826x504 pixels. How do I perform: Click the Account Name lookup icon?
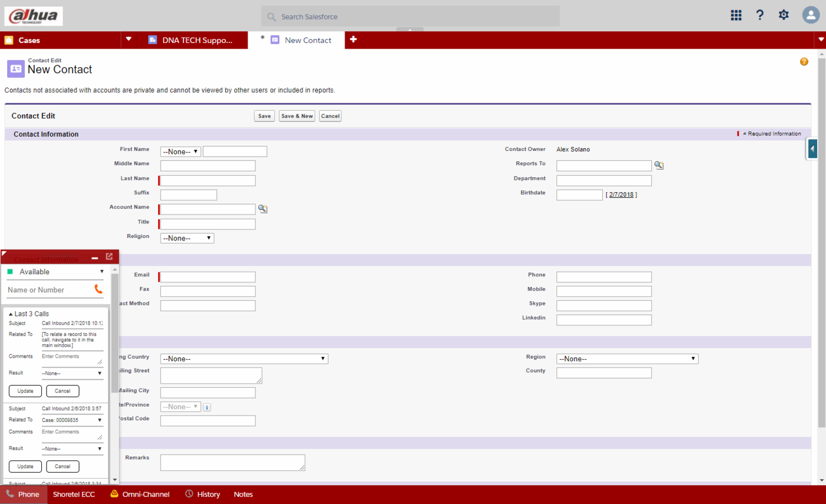click(263, 209)
